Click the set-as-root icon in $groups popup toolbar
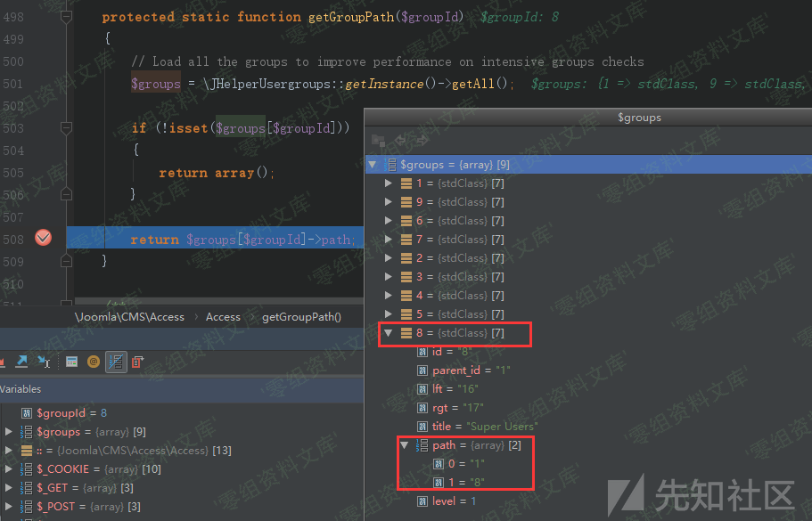This screenshot has height=521, width=812. [378, 141]
